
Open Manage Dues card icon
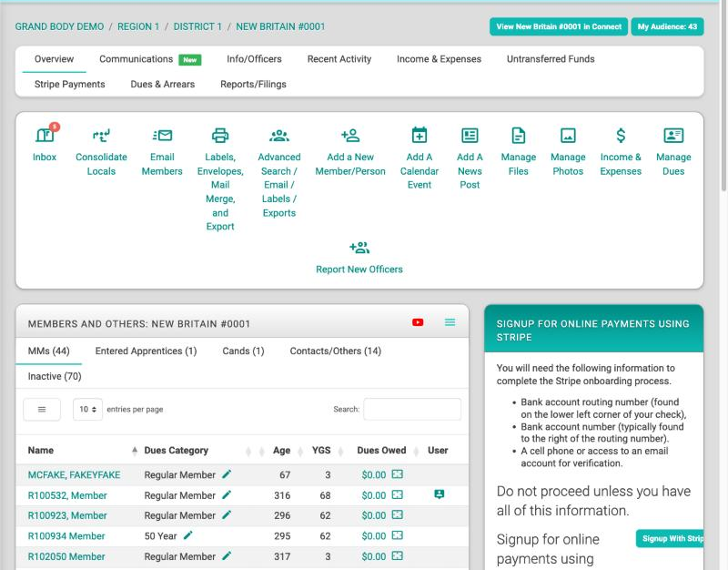673,135
